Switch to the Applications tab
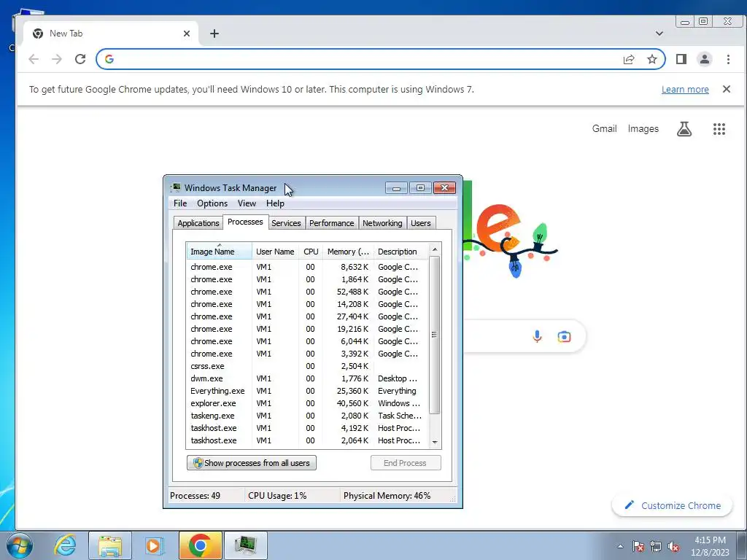 coord(198,223)
